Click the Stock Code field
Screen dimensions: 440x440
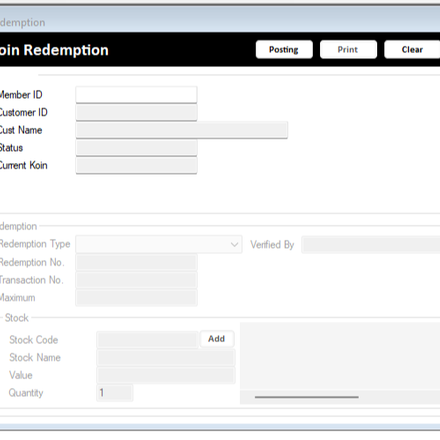click(148, 340)
